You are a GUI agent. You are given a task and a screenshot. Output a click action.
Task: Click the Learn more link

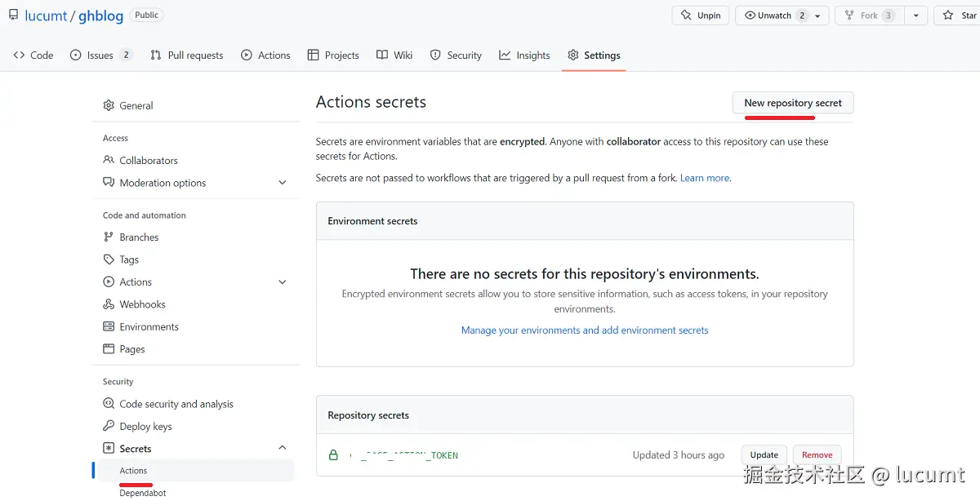point(705,178)
